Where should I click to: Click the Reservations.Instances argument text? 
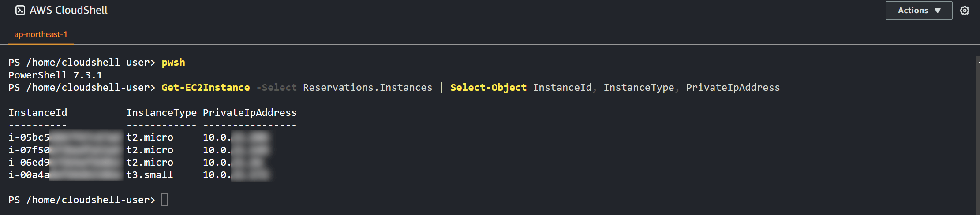coord(368,87)
